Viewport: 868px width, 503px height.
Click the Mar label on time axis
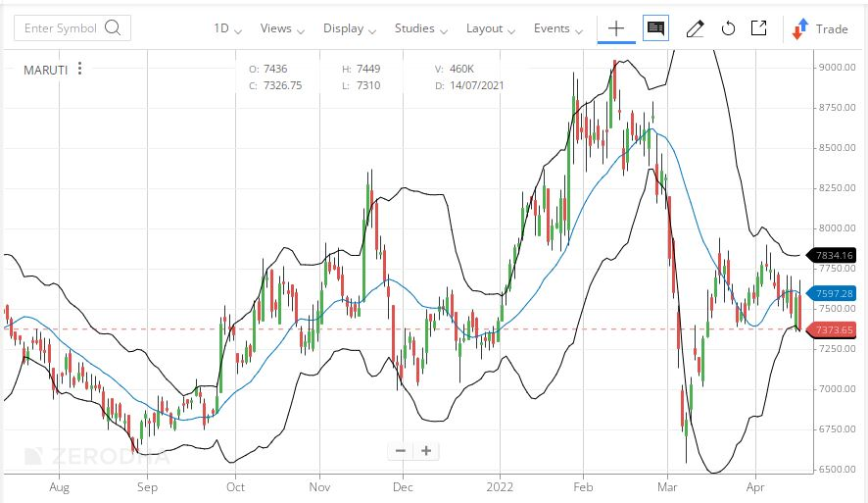(x=667, y=487)
